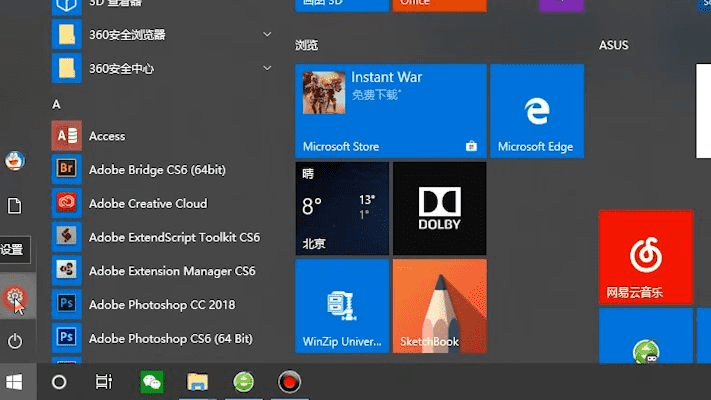This screenshot has width=711, height=400.
Task: Launch WeChat from the taskbar
Action: tap(152, 382)
